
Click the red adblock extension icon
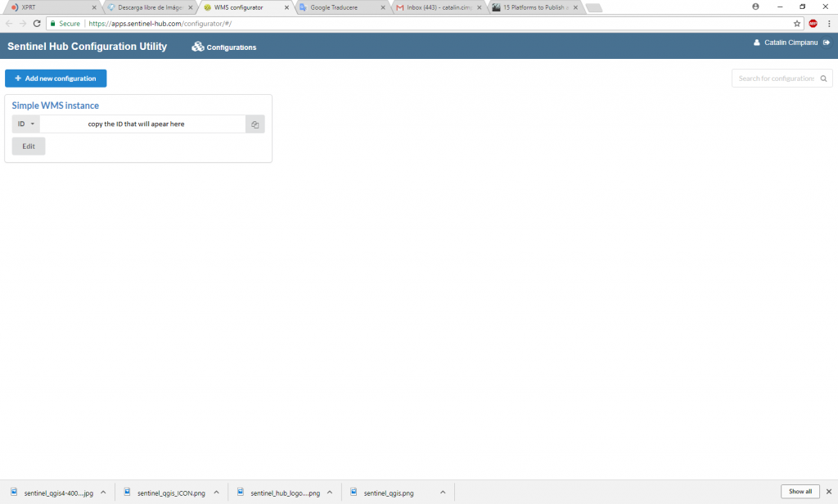tap(813, 24)
